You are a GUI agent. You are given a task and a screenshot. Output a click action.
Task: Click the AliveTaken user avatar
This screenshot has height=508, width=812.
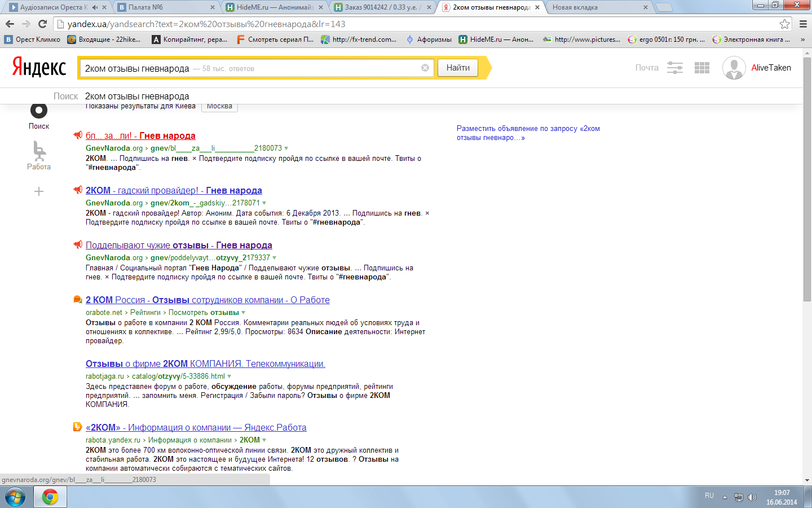point(734,68)
